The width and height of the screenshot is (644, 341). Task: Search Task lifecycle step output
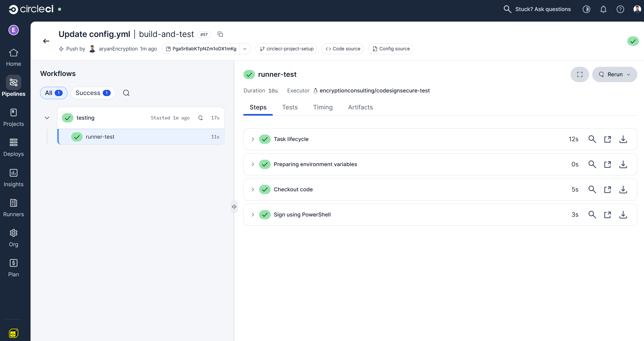click(x=592, y=139)
